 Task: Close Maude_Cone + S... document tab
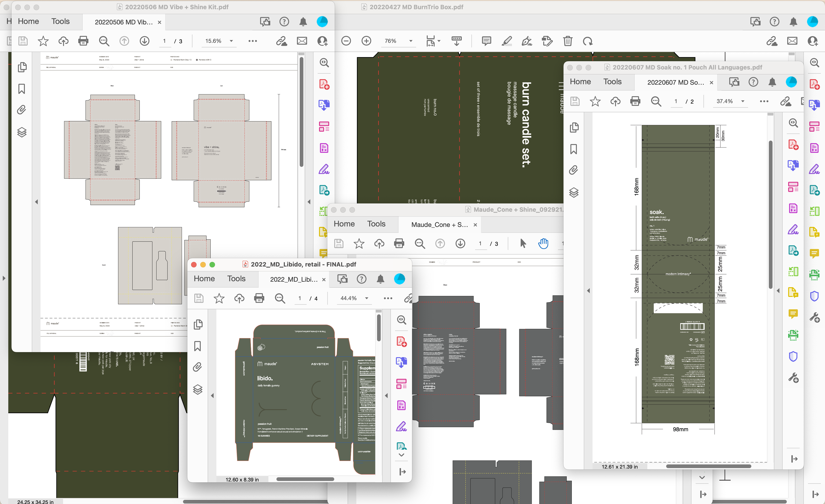[x=475, y=225]
